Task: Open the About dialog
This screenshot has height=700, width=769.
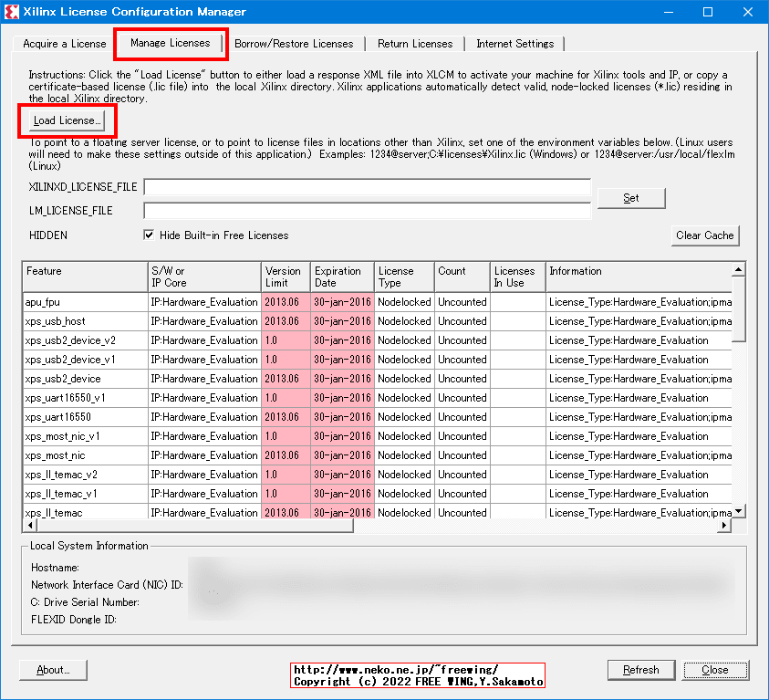Action: click(x=52, y=670)
